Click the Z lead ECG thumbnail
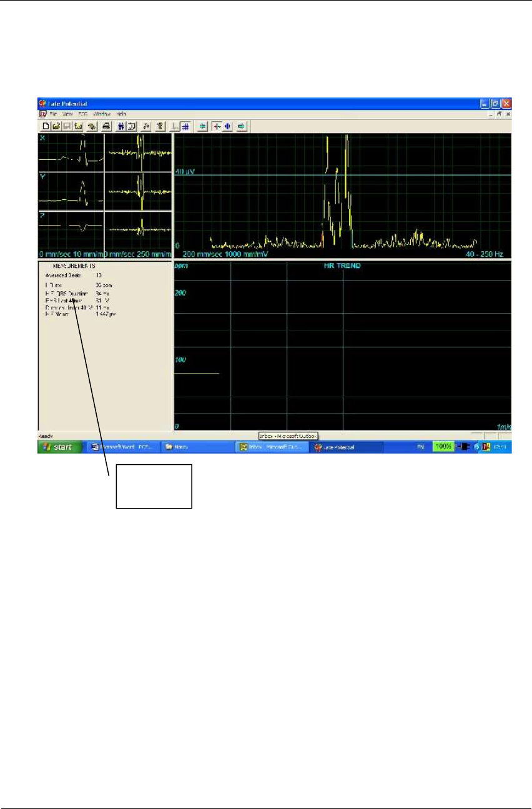This screenshot has width=532, height=809. [x=71, y=231]
